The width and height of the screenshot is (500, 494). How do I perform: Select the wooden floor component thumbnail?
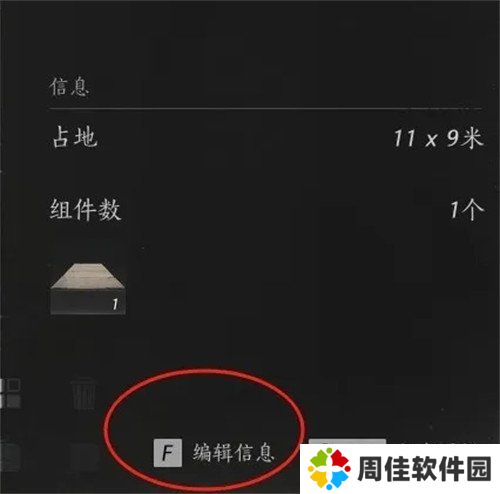point(88,289)
